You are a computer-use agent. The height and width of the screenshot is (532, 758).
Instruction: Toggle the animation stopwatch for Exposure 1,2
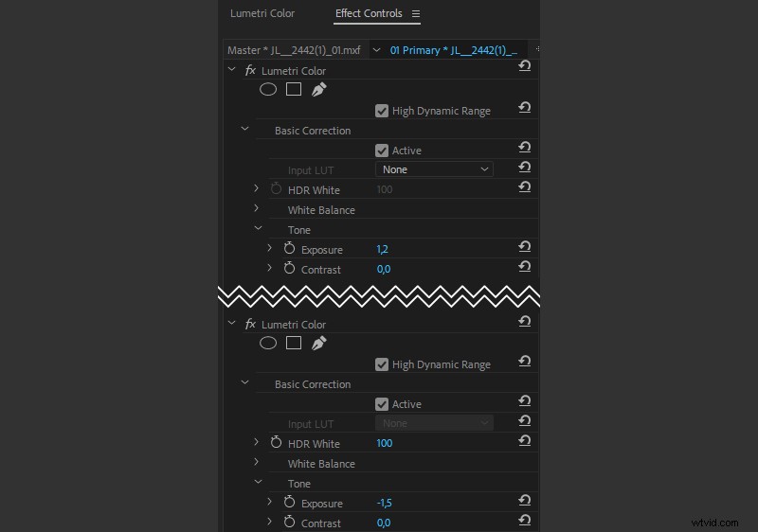(x=289, y=248)
